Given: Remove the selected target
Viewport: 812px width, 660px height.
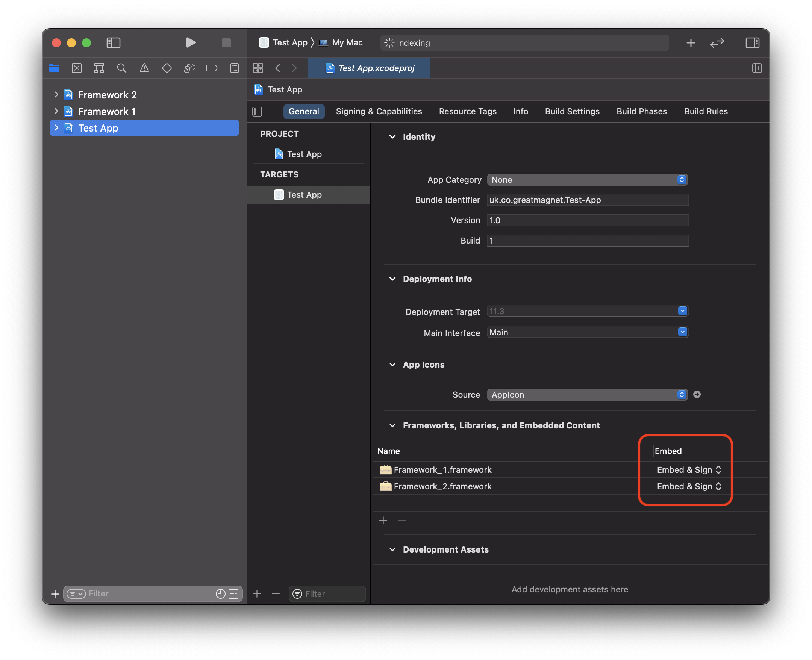Looking at the screenshot, I should pos(276,593).
